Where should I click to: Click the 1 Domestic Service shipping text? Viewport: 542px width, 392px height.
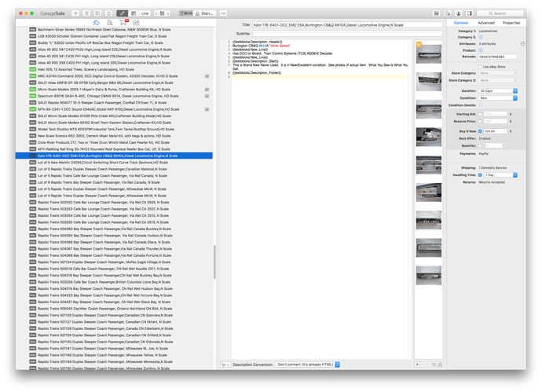(x=493, y=167)
